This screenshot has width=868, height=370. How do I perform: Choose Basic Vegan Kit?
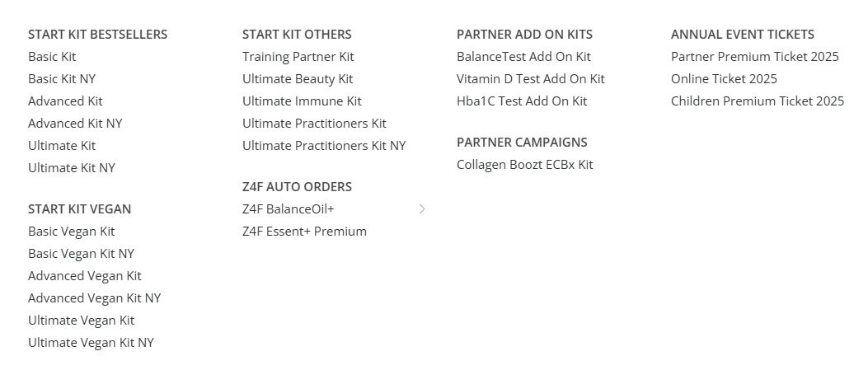[72, 232]
